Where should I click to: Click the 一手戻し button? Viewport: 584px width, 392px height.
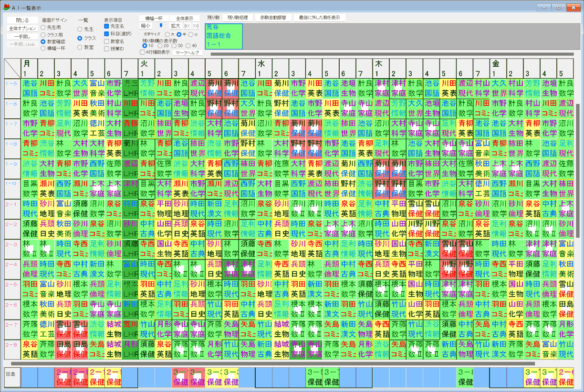[22, 37]
